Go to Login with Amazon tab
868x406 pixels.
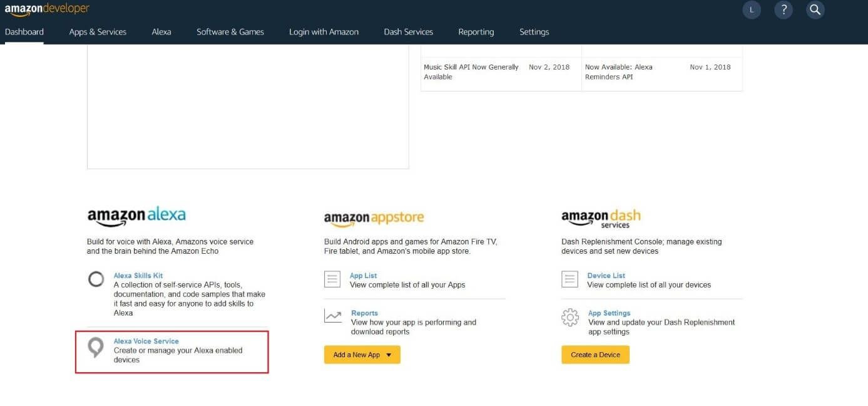pyautogui.click(x=324, y=32)
